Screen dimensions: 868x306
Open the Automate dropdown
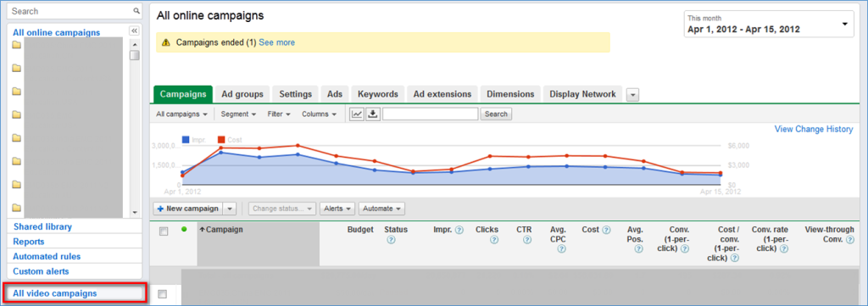tap(381, 209)
